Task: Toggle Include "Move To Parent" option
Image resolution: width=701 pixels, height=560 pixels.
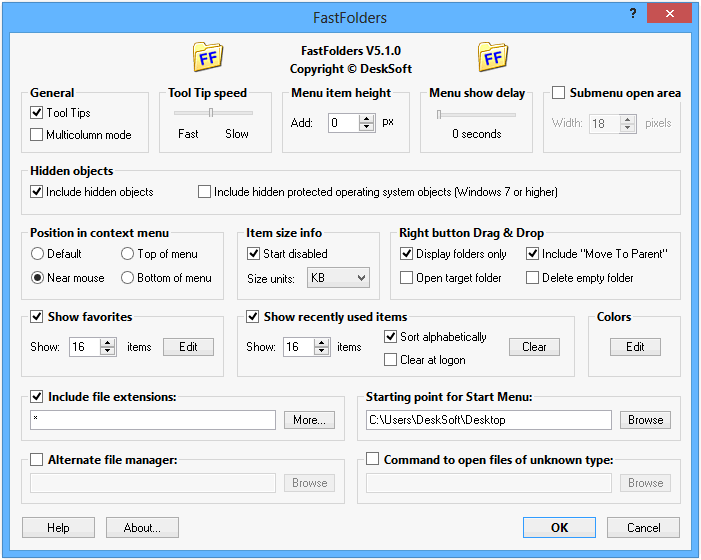Action: [532, 254]
